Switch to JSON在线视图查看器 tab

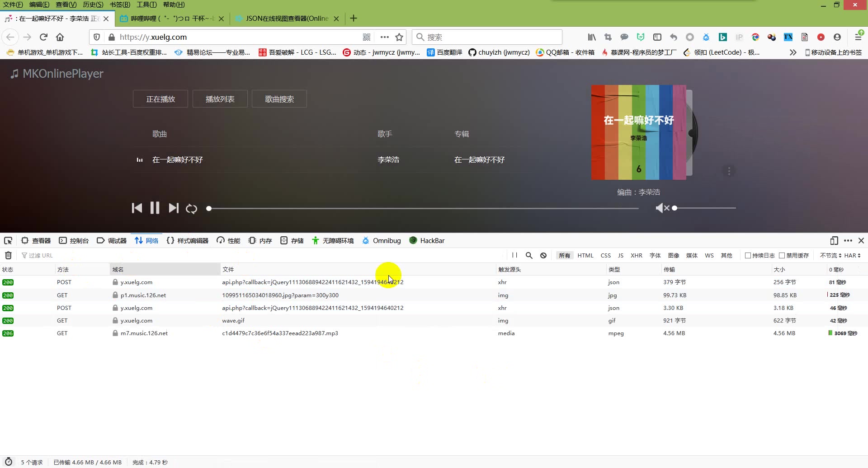click(287, 19)
